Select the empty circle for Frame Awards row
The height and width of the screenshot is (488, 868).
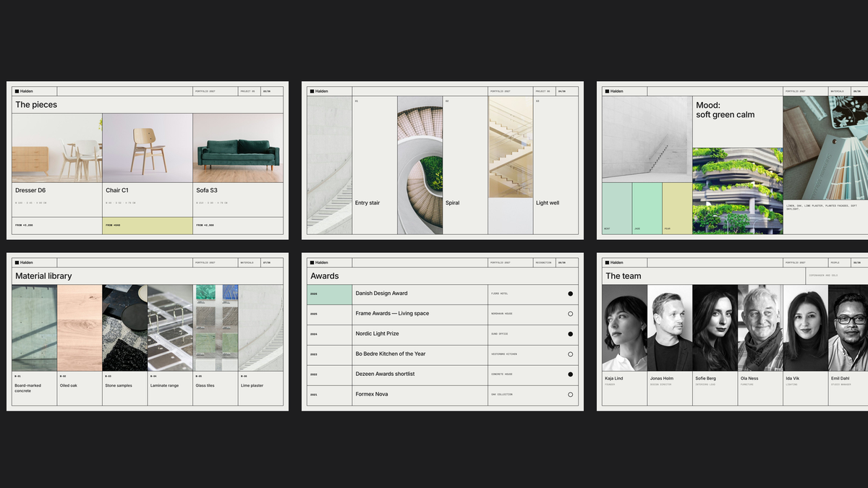(x=570, y=314)
